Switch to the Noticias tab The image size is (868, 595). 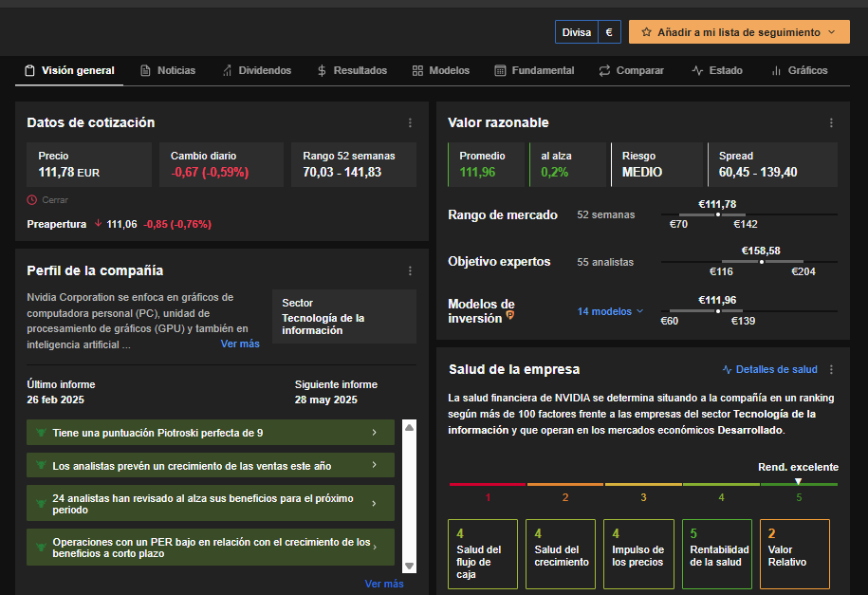click(168, 70)
